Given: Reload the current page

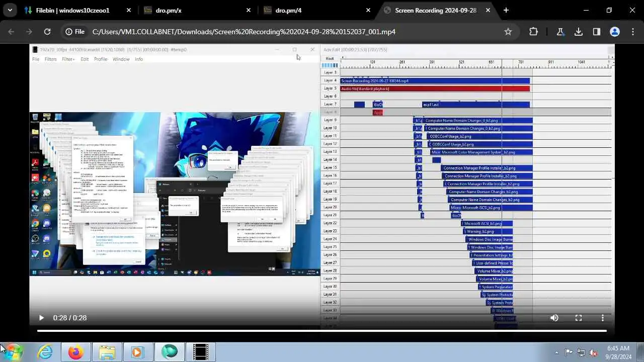Looking at the screenshot, I should 47,32.
